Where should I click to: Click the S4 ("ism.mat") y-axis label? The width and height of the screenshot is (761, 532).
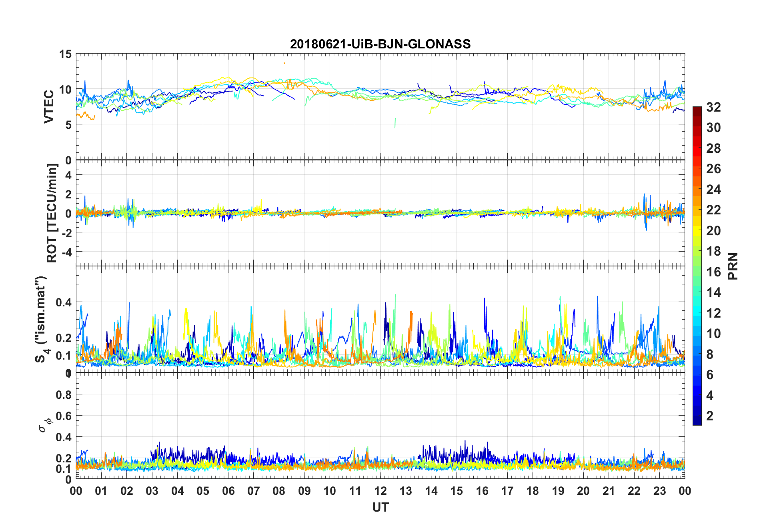[42, 320]
